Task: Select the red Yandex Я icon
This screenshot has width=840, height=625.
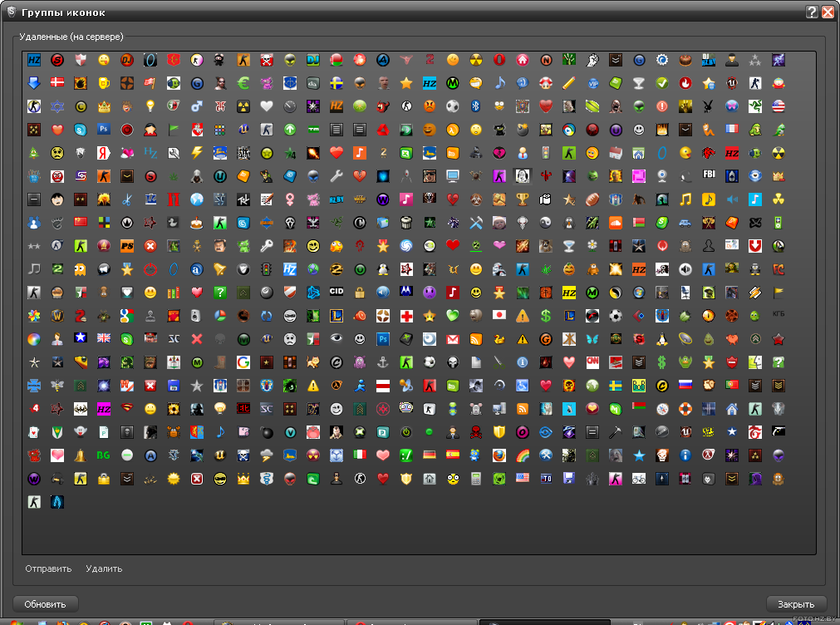Action: point(103,153)
